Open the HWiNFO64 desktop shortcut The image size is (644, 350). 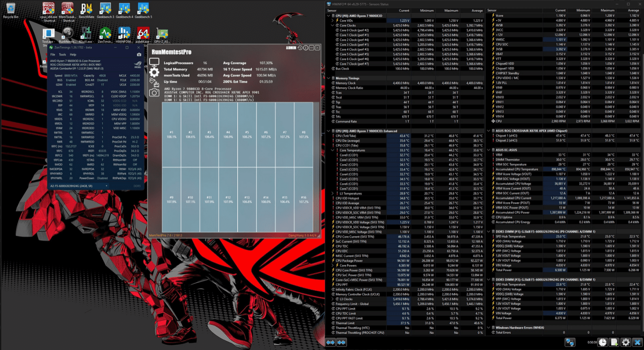tap(124, 35)
